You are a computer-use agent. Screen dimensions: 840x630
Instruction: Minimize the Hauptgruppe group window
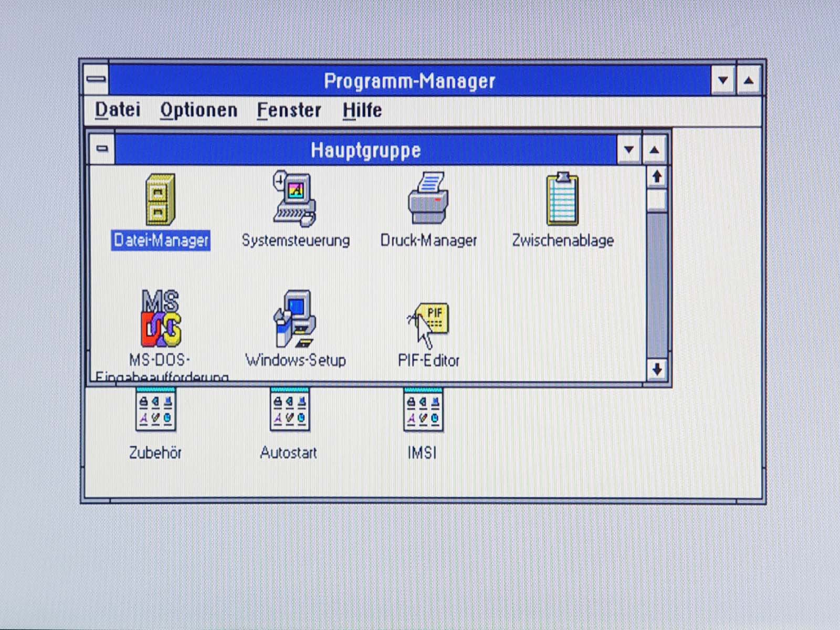[629, 150]
